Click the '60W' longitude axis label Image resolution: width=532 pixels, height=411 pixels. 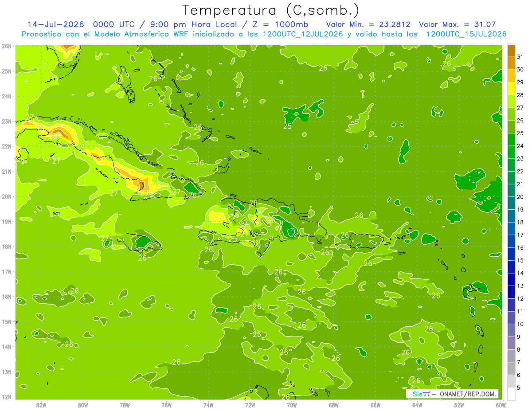[x=500, y=405]
